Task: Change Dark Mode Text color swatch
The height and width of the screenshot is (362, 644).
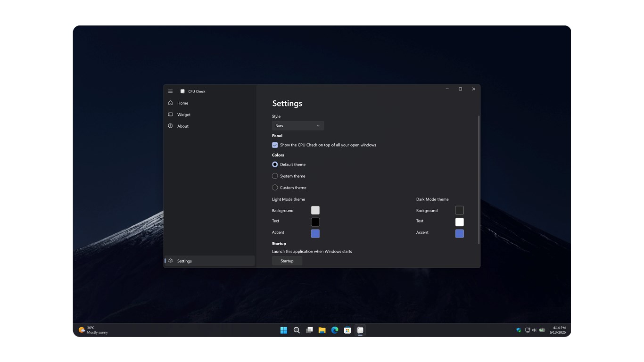Action: click(460, 222)
